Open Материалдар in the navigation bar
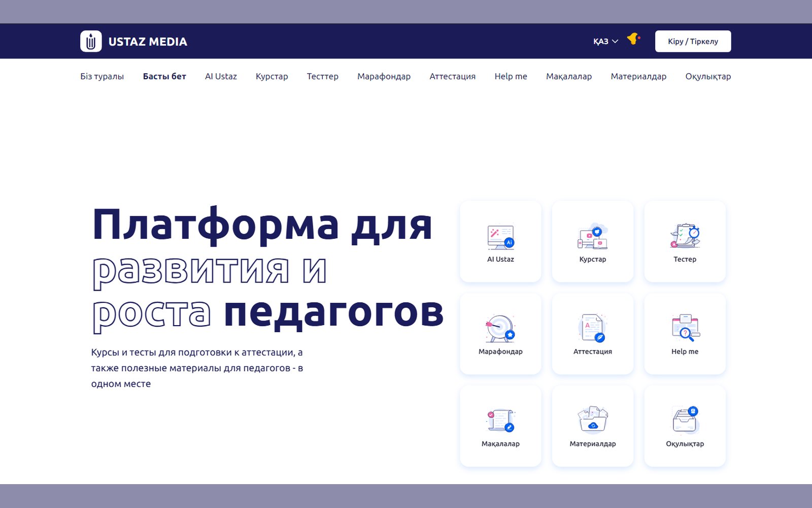The image size is (812, 508). [x=638, y=76]
